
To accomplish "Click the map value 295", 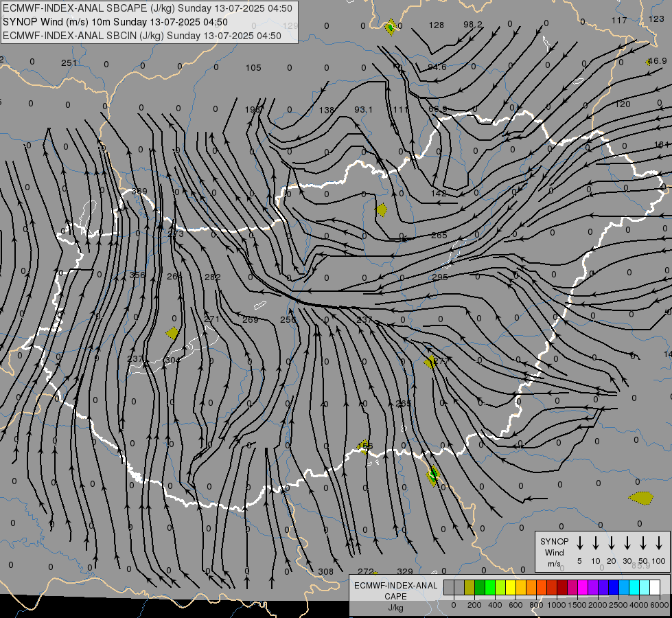I will pyautogui.click(x=440, y=277).
